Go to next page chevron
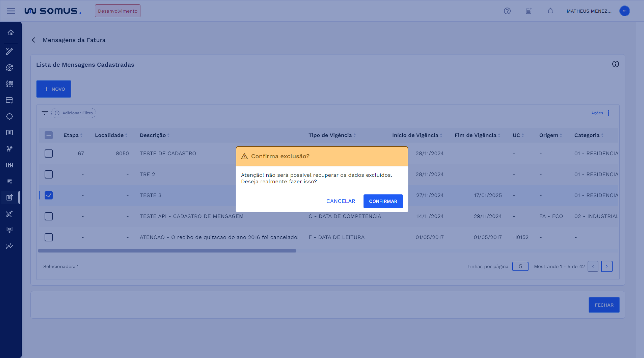This screenshot has width=644, height=358. [607, 266]
